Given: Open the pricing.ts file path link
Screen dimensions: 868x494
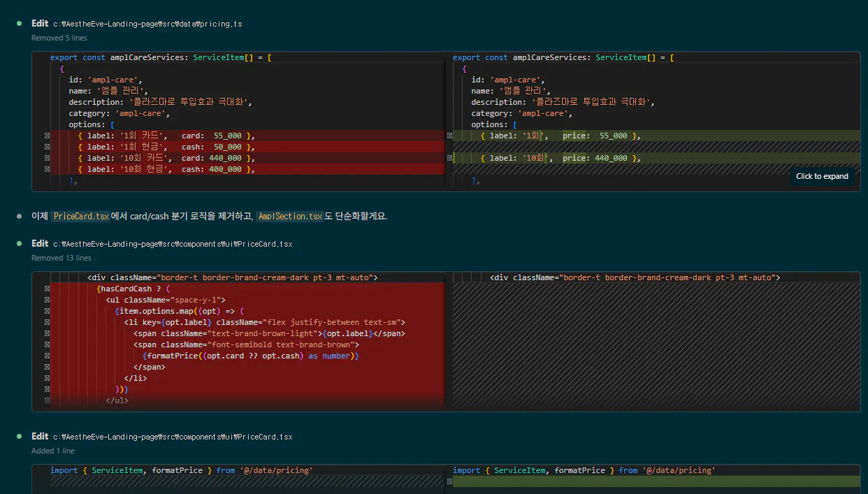Looking at the screenshot, I should (x=147, y=24).
